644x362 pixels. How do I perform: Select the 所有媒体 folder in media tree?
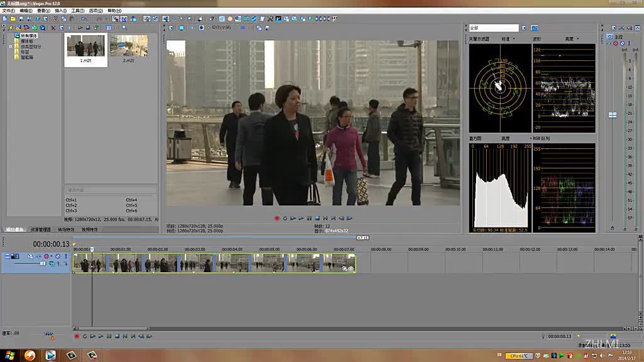29,36
